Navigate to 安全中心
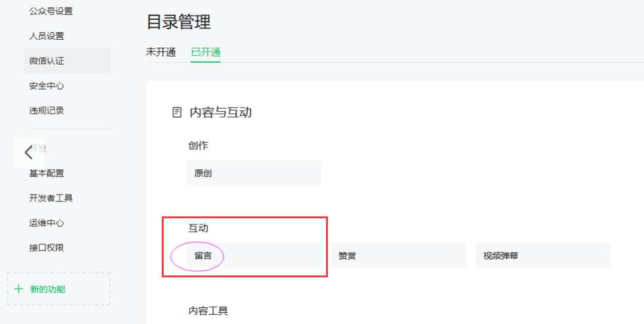 pyautogui.click(x=47, y=86)
